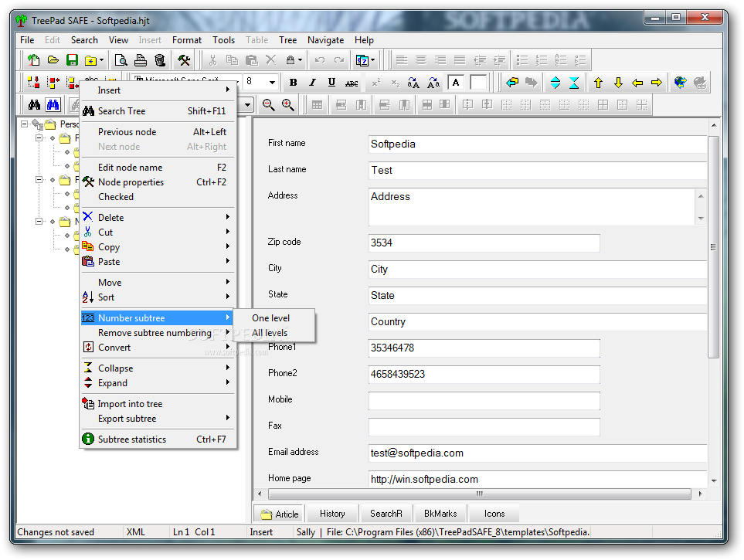The height and width of the screenshot is (560, 744).
Task: Toggle Underline formatting
Action: (331, 83)
